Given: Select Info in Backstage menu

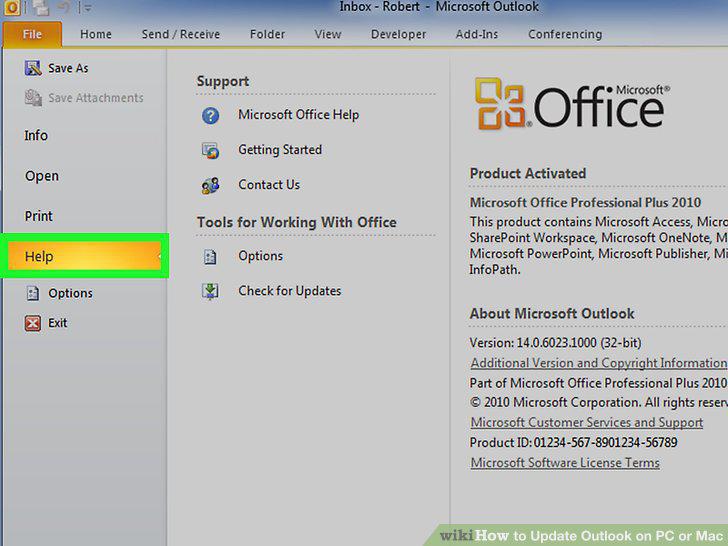Looking at the screenshot, I should (36, 136).
